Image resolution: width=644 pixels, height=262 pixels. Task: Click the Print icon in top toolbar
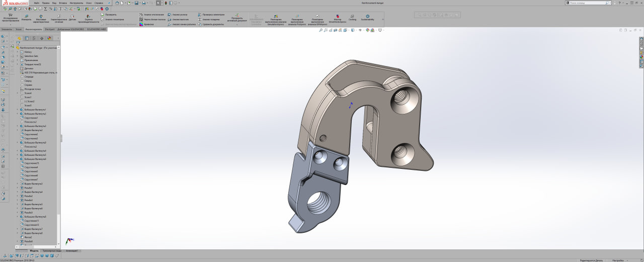point(144,3)
